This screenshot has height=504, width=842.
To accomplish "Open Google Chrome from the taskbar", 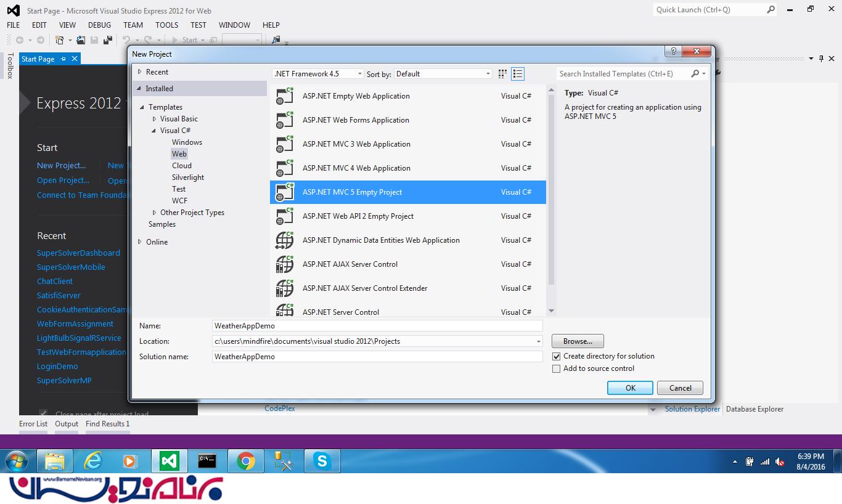I will pos(245,461).
